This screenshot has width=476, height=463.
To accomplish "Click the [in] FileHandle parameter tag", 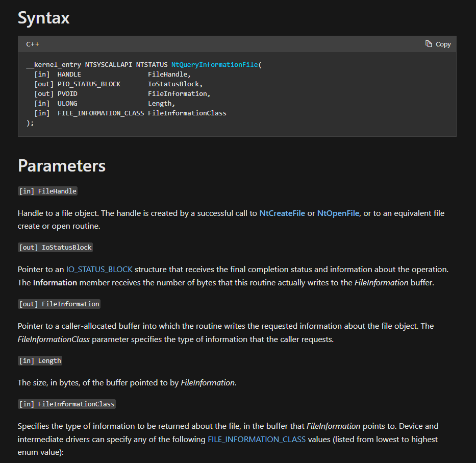I will click(47, 191).
